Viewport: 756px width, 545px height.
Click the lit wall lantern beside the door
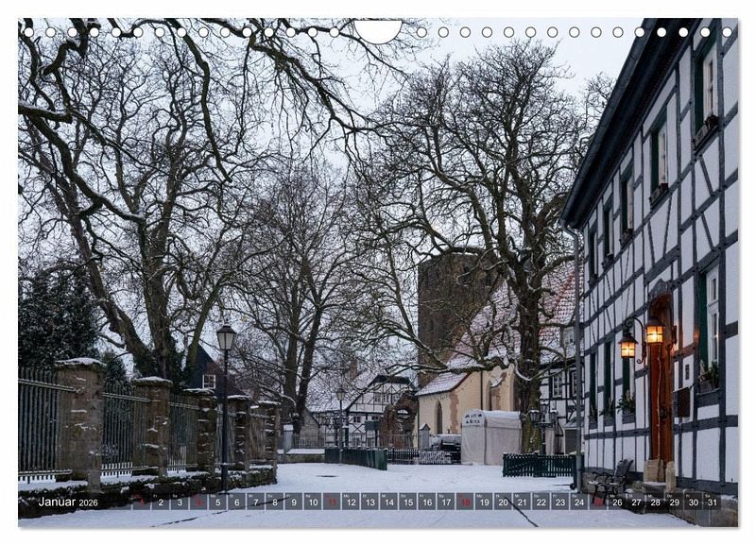pyautogui.click(x=654, y=332)
